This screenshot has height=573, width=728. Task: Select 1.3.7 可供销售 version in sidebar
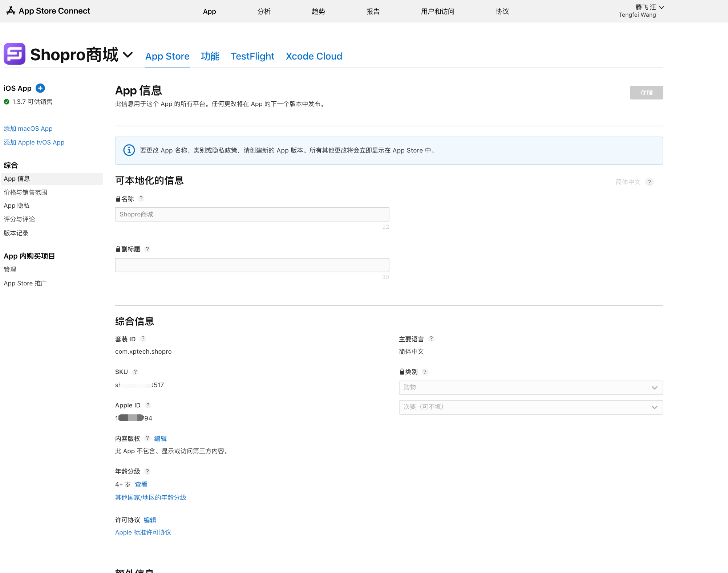pos(32,102)
